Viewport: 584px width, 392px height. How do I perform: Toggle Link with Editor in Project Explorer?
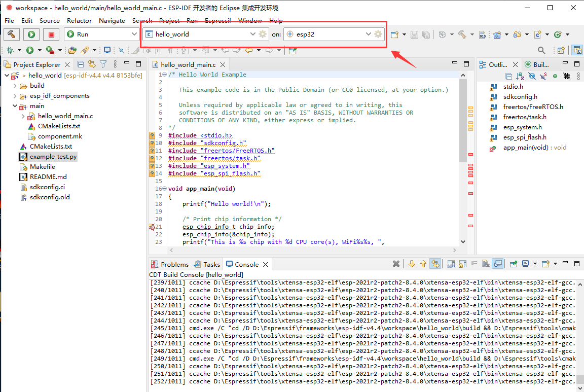click(x=92, y=64)
